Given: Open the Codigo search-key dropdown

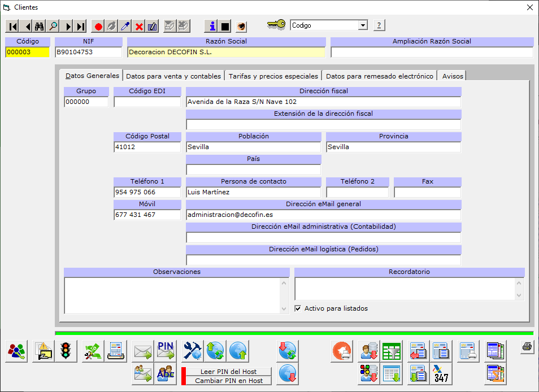Looking at the screenshot, I should tap(362, 25).
